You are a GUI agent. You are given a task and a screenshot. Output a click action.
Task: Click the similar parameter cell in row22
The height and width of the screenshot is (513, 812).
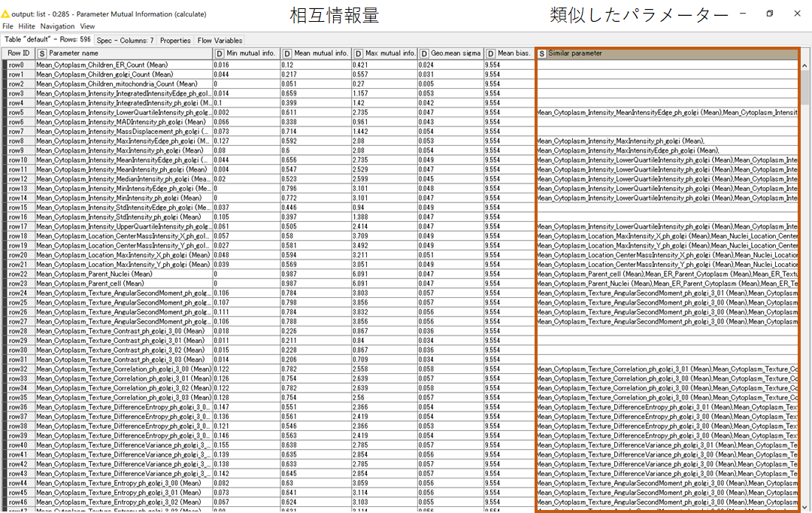pos(668,274)
